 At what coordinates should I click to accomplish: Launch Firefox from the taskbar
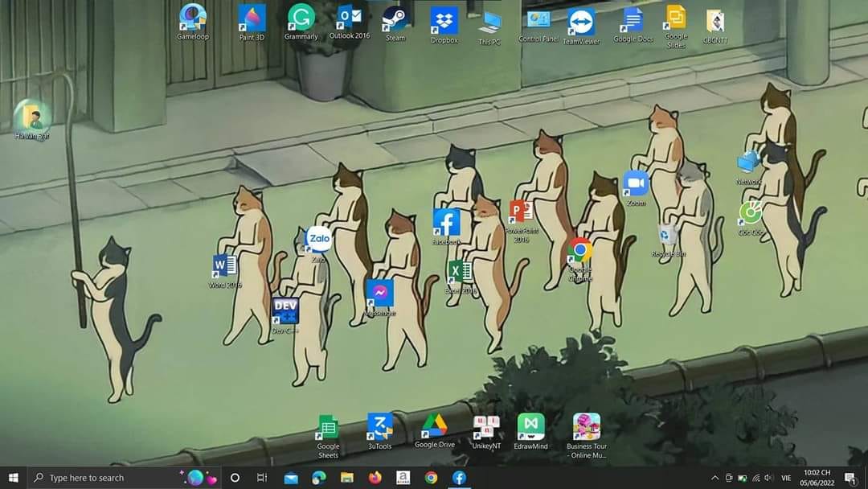click(x=375, y=478)
